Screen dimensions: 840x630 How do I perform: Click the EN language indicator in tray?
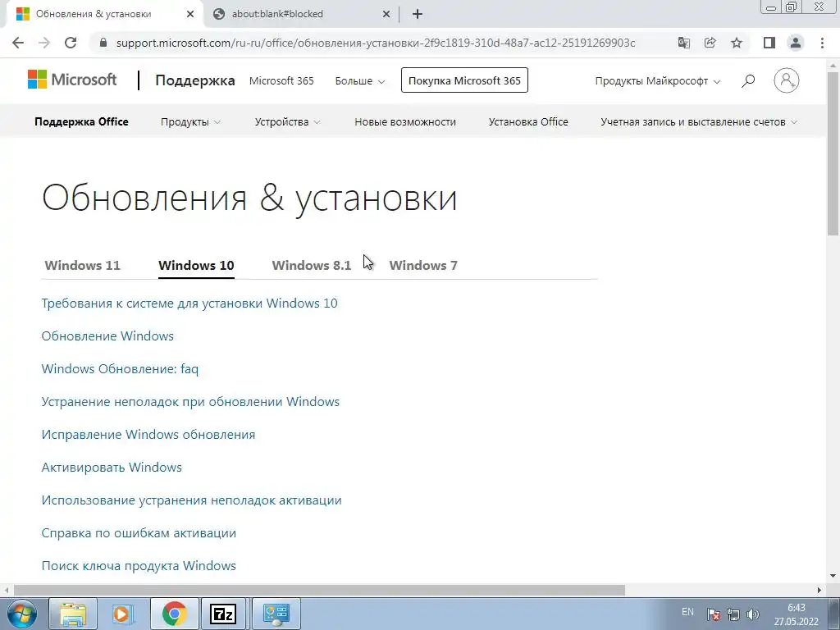[x=688, y=612]
